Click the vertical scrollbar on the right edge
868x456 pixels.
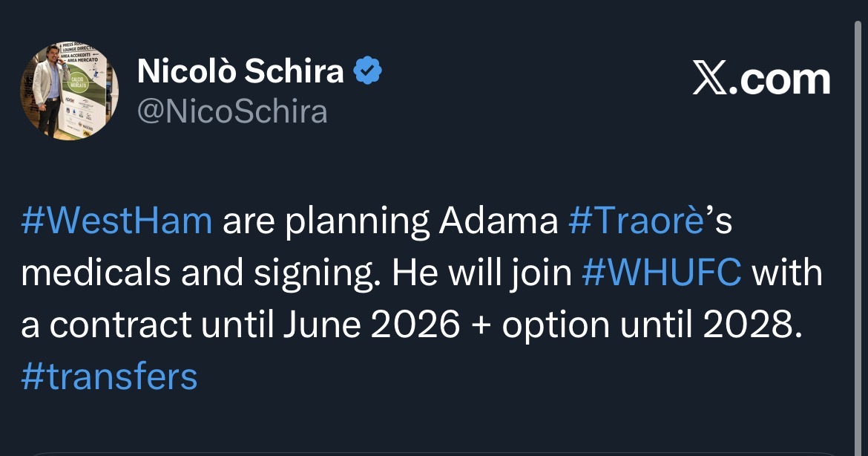pos(861,223)
